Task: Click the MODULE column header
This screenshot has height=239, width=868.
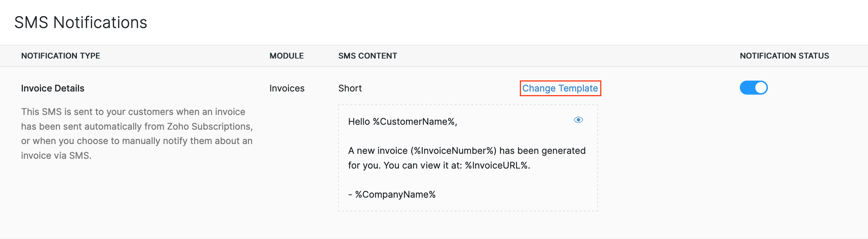Action: click(287, 55)
